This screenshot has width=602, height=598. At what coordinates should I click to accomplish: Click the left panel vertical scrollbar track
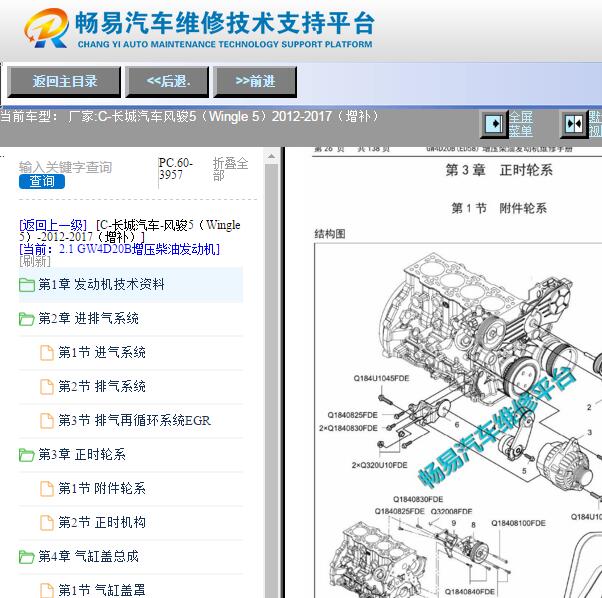(x=271, y=380)
